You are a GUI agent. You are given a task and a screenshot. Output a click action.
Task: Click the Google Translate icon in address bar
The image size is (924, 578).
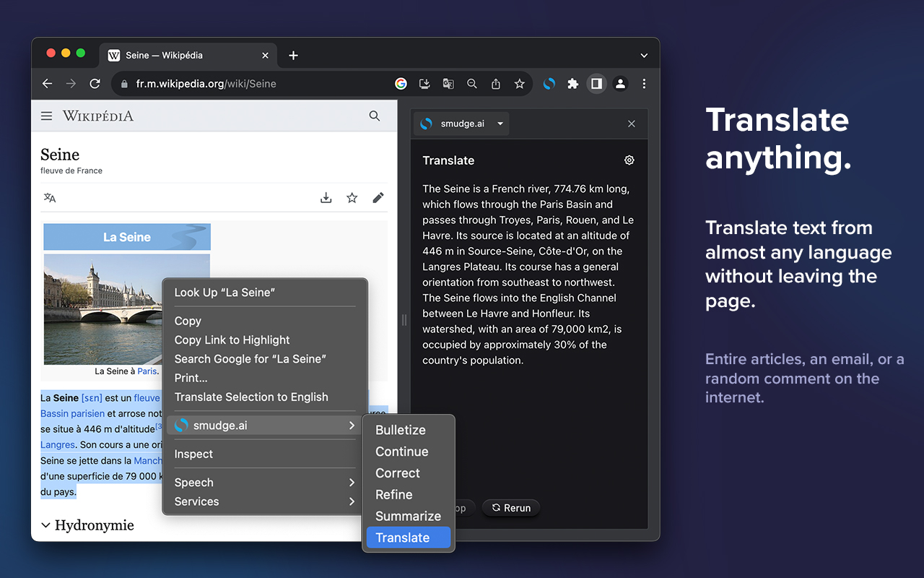coord(448,84)
